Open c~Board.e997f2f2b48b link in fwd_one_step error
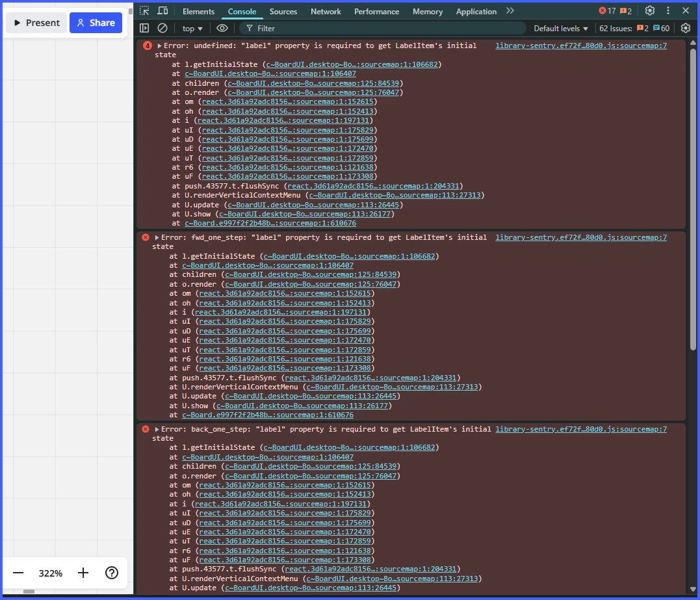 (x=268, y=415)
